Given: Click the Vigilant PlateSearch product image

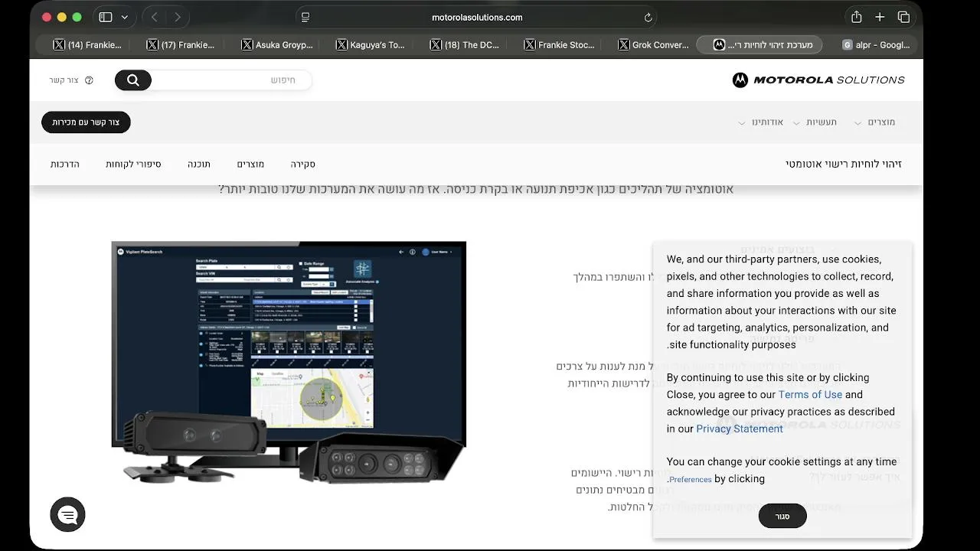Looking at the screenshot, I should pyautogui.click(x=289, y=362).
